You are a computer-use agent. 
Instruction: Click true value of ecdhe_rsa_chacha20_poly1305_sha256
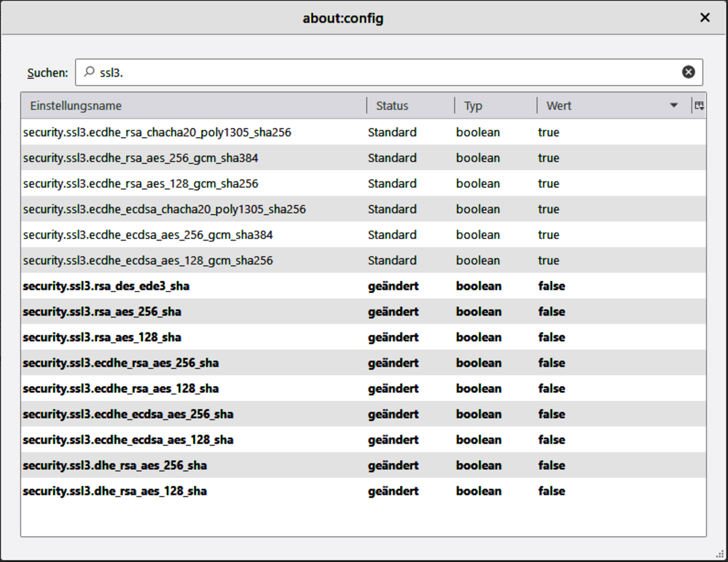[548, 132]
